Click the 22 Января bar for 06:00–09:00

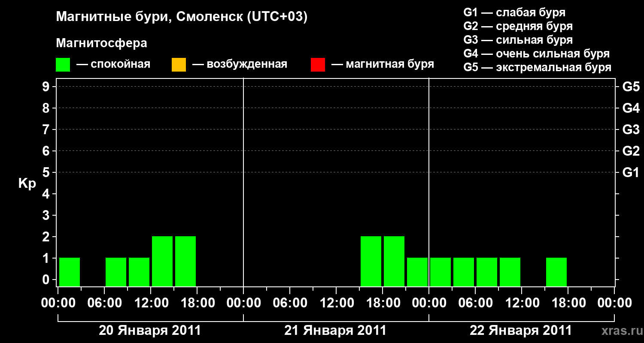(487, 272)
